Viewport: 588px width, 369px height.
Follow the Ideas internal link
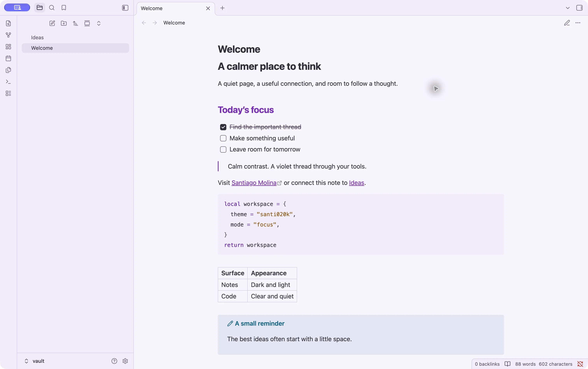coord(356,183)
